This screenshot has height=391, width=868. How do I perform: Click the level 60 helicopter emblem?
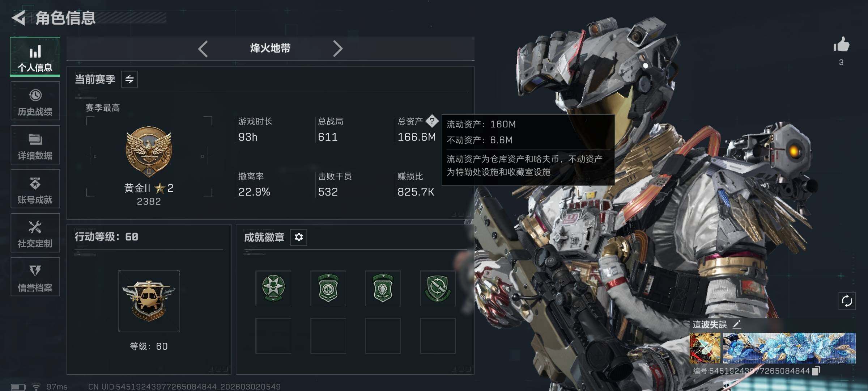(149, 301)
